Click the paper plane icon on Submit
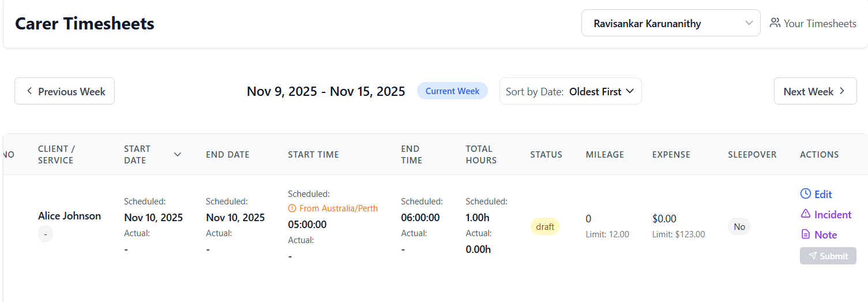The height and width of the screenshot is (302, 868). click(x=813, y=256)
